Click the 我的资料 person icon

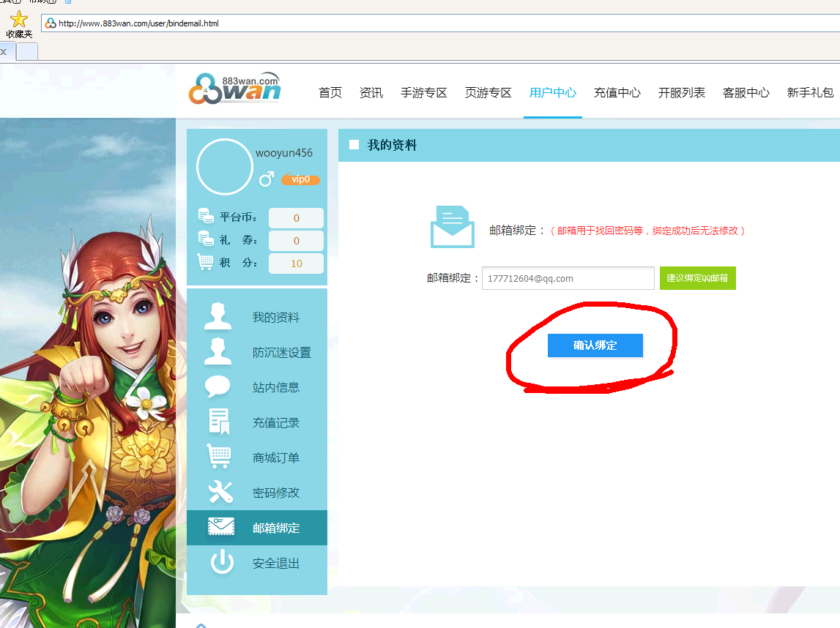pyautogui.click(x=218, y=316)
